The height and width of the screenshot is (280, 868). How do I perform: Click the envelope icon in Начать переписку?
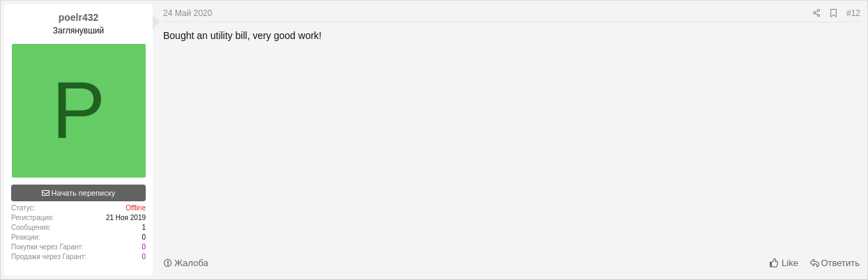coord(45,193)
